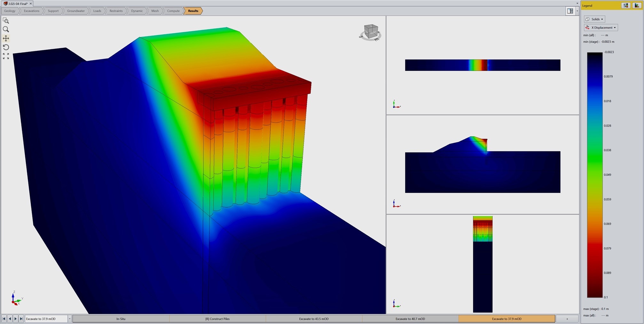Select the zoom window tool

[x=6, y=21]
